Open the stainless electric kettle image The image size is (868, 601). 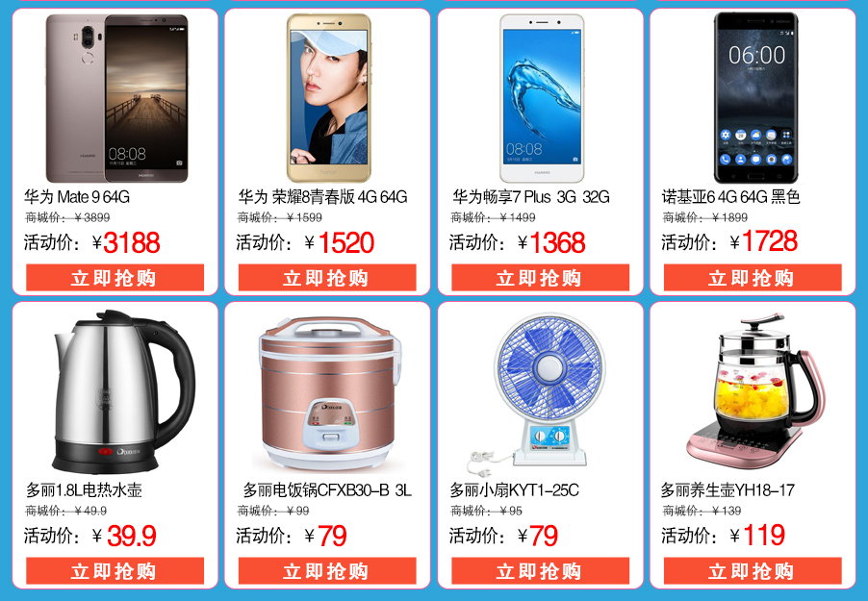(x=123, y=391)
